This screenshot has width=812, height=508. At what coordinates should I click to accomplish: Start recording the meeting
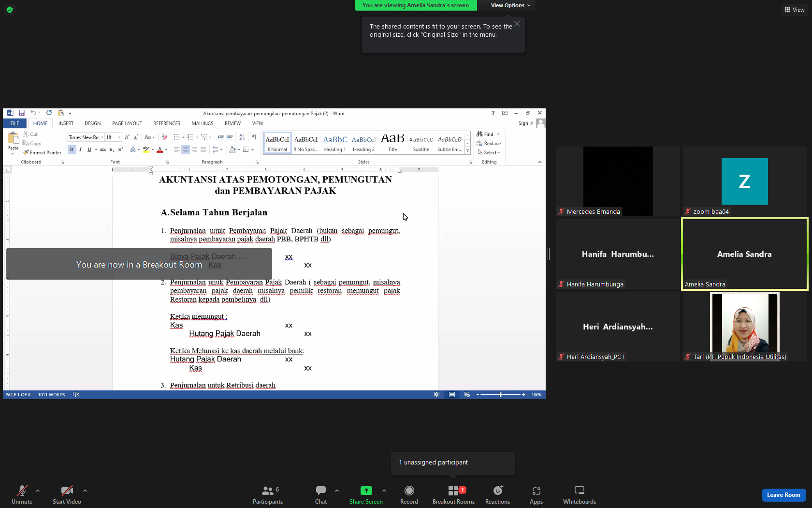[409, 494]
